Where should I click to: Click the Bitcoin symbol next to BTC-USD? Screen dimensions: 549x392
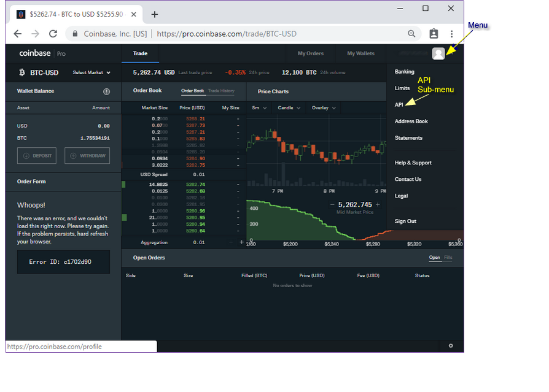(x=22, y=72)
